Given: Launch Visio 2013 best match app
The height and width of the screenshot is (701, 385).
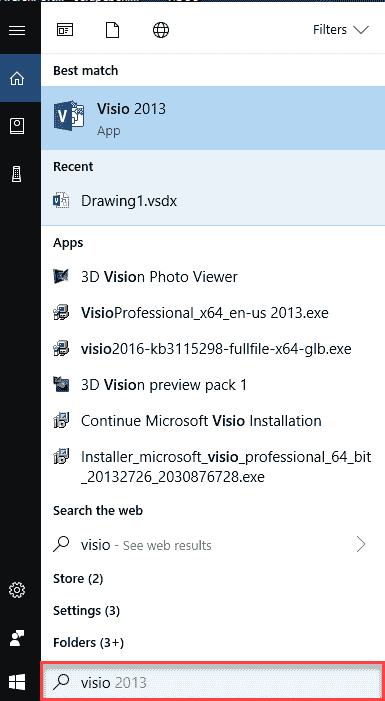Looking at the screenshot, I should pos(213,118).
